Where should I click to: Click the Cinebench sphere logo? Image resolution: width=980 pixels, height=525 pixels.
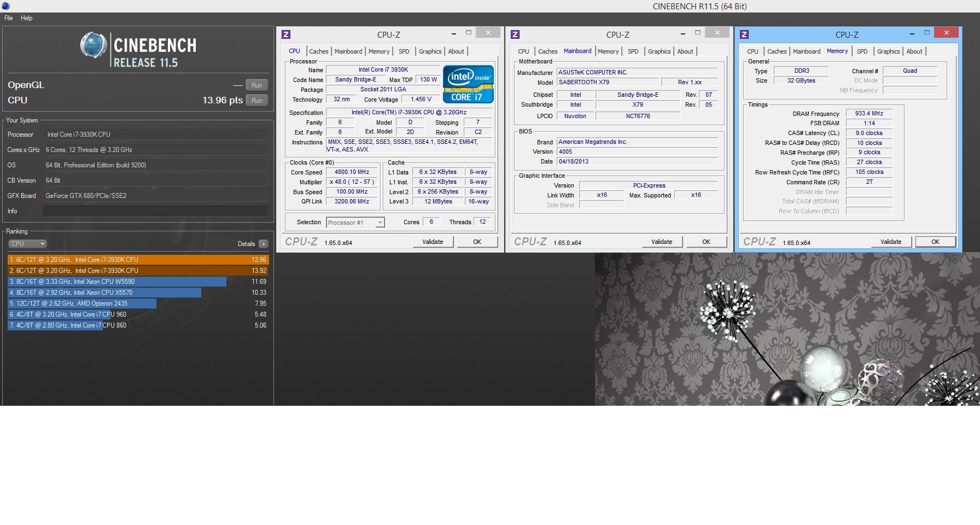point(93,45)
